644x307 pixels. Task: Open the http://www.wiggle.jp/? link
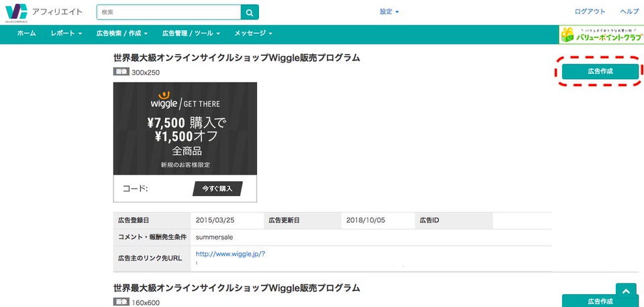(230, 254)
